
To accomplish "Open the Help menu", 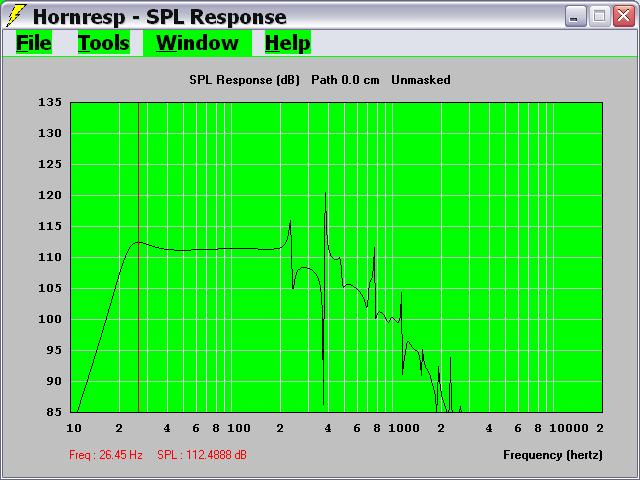I will click(x=288, y=42).
